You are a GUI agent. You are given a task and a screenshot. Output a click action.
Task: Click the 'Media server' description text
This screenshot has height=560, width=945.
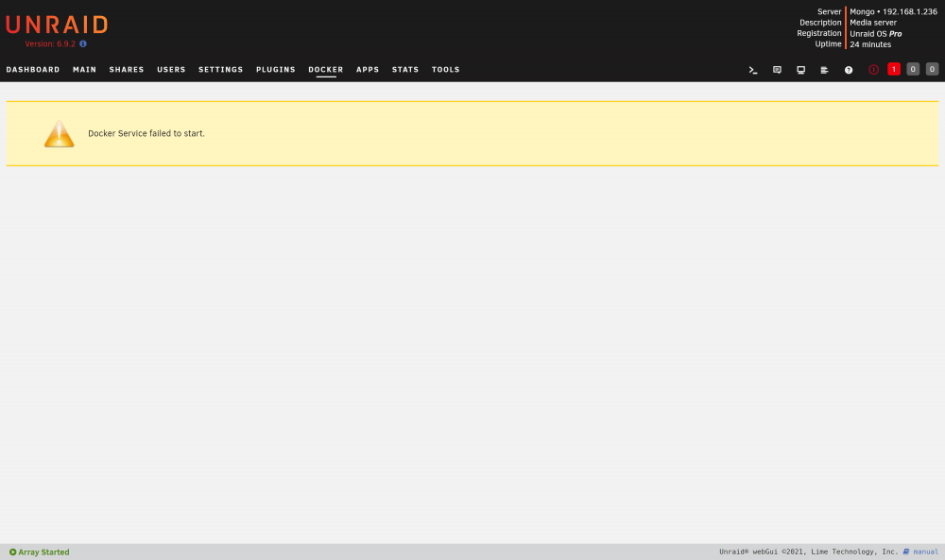(x=873, y=23)
